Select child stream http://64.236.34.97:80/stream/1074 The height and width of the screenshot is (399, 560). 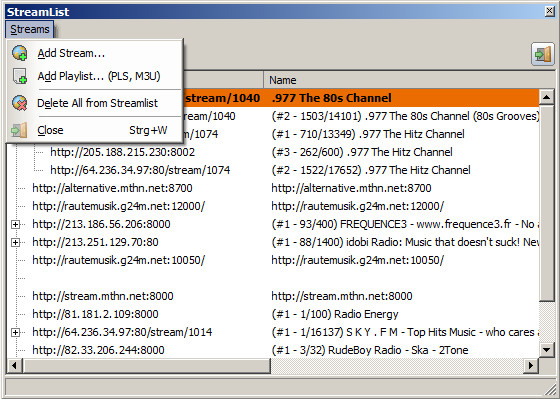pos(140,170)
